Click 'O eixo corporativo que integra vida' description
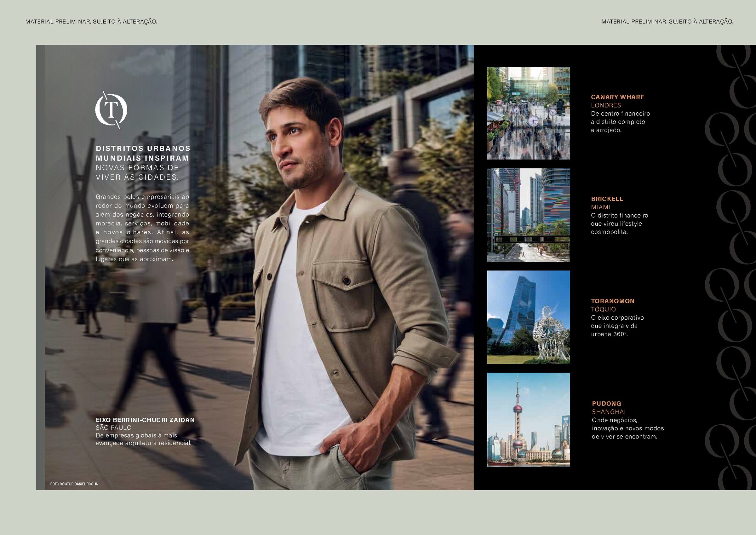The image size is (756, 535). 617,326
